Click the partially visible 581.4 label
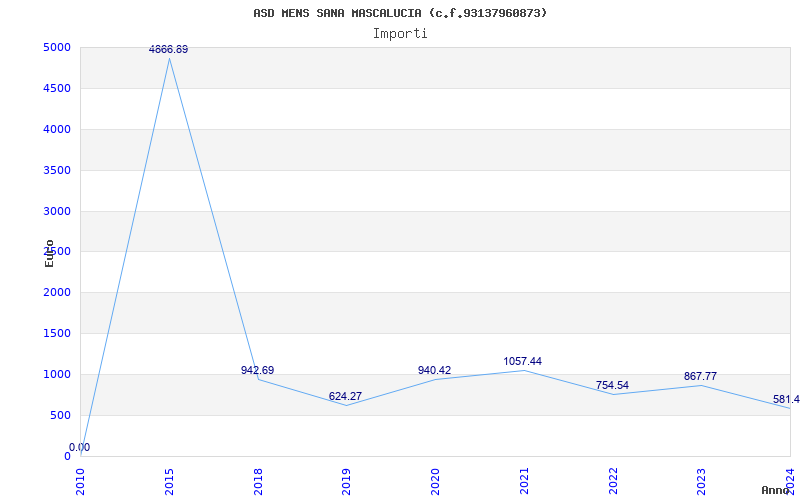The width and height of the screenshot is (800, 500). coord(786,399)
